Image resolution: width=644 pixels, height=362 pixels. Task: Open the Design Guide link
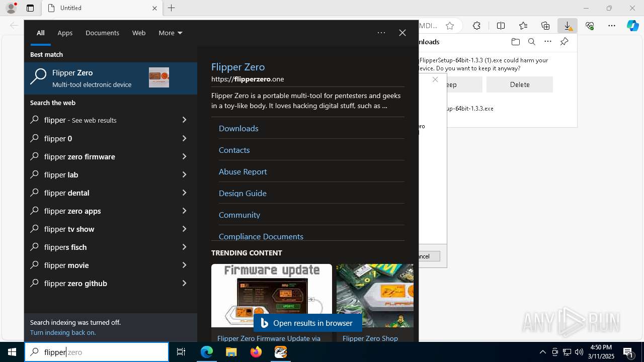243,193
